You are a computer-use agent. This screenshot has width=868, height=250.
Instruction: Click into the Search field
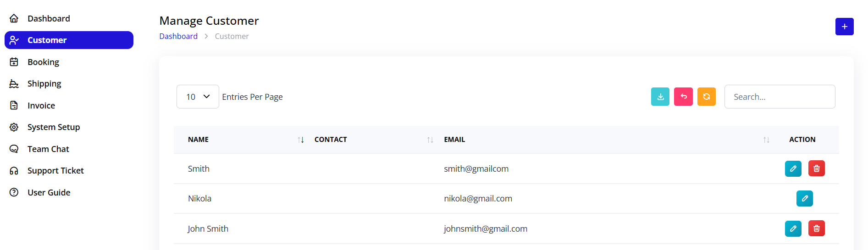click(780, 97)
